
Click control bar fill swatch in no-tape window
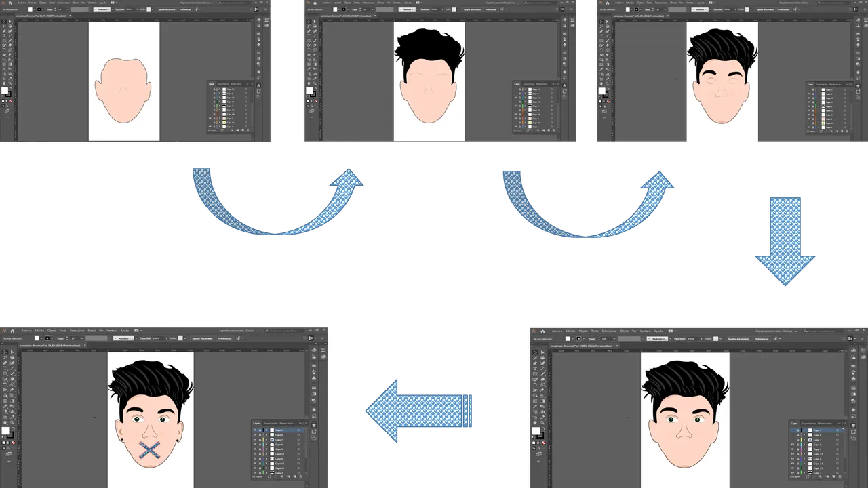click(568, 339)
